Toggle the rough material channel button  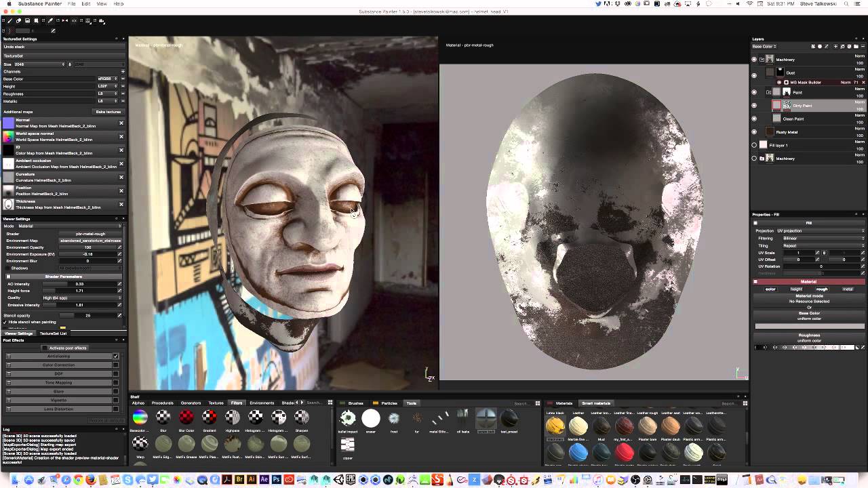(822, 289)
